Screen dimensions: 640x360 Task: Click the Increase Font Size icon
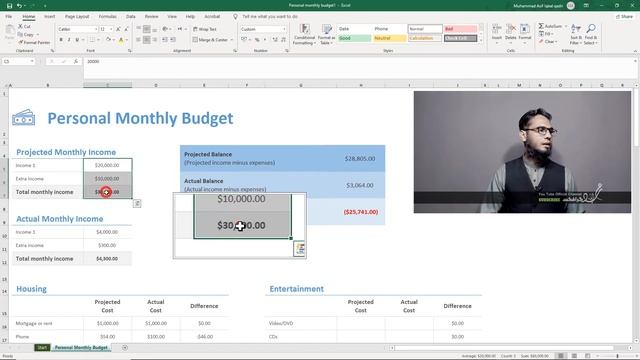[x=118, y=29]
